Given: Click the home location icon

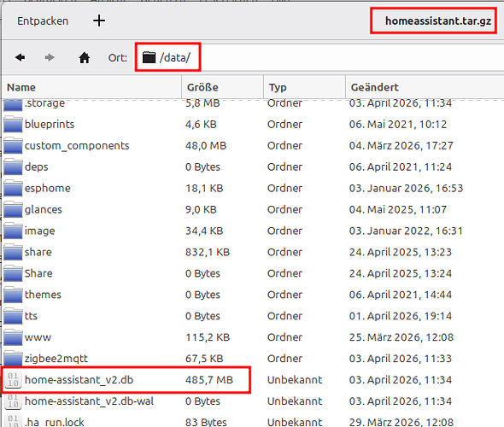Looking at the screenshot, I should tap(85, 58).
